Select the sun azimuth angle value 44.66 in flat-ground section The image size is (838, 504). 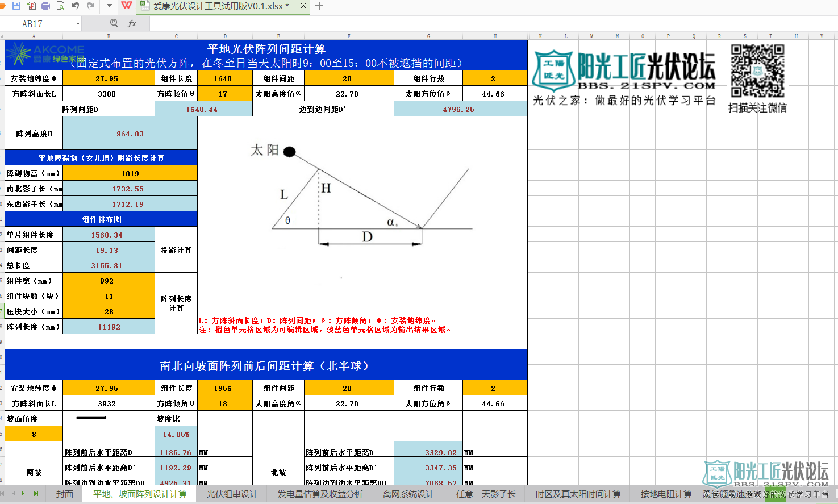coord(495,94)
